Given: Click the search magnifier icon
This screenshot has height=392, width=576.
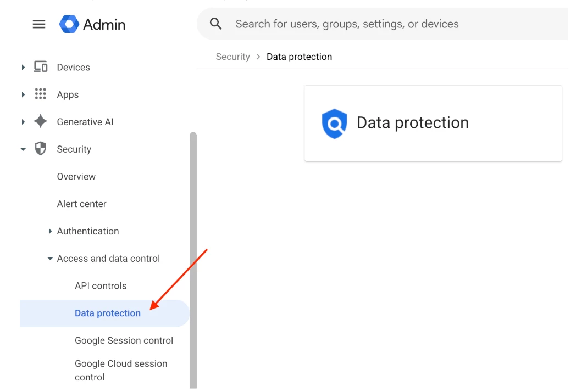Looking at the screenshot, I should tap(215, 24).
